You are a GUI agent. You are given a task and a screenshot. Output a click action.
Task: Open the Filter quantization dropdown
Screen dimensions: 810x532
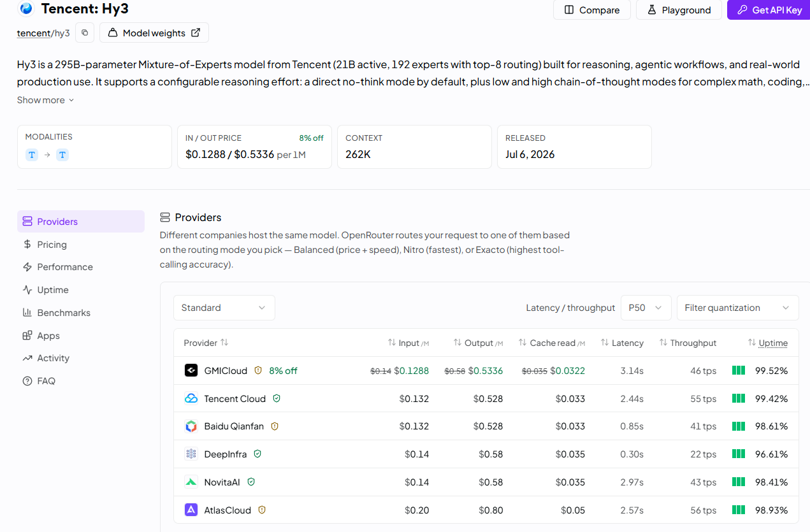738,308
